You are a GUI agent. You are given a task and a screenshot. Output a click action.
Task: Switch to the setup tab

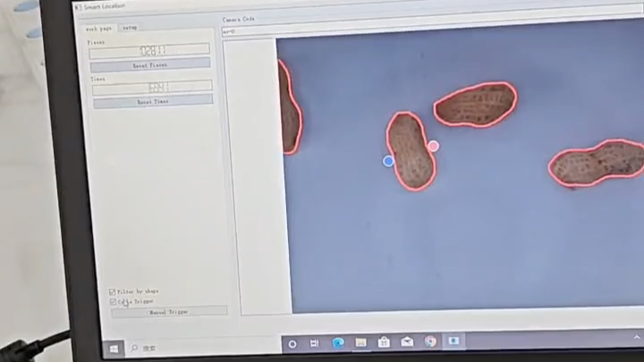pos(130,28)
